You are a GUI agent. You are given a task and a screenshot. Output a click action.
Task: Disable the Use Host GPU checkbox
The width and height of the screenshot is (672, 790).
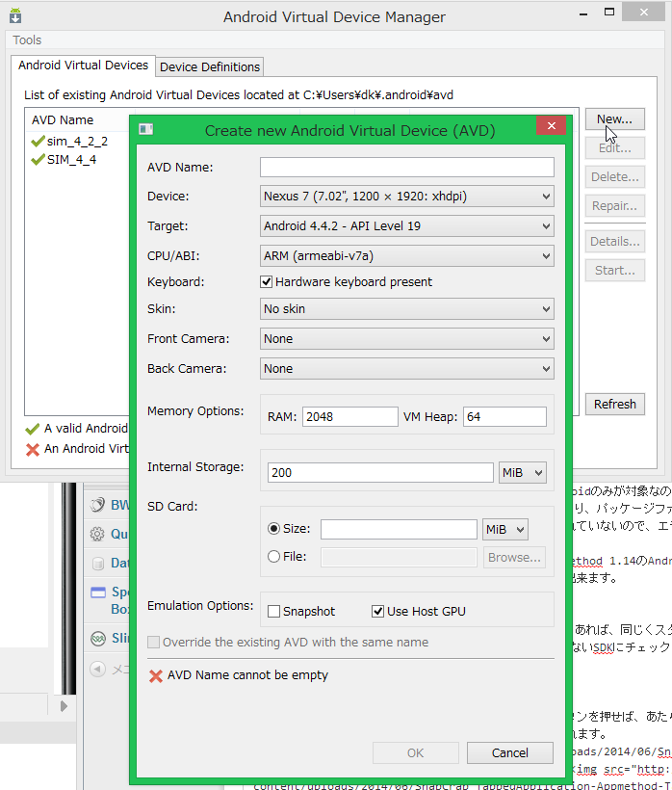378,612
